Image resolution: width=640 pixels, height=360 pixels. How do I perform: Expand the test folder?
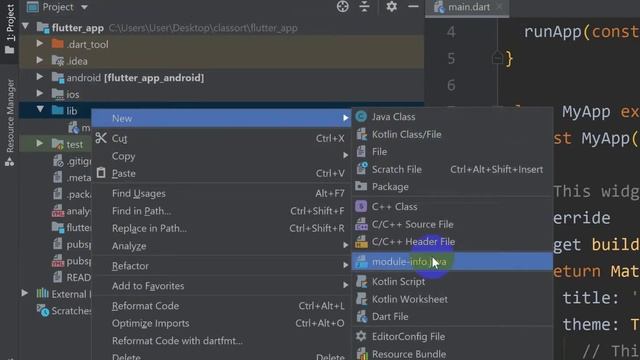40,144
